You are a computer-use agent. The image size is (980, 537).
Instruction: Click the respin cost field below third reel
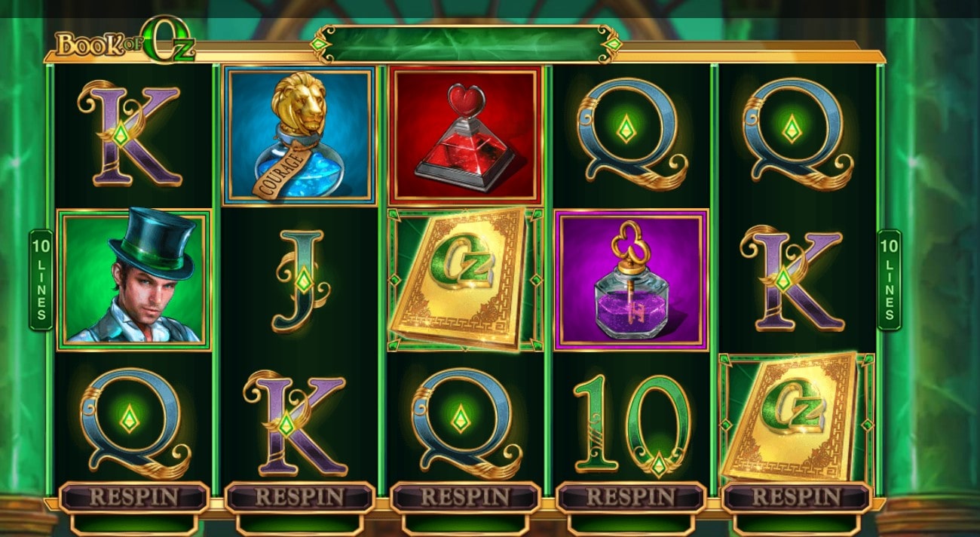click(x=465, y=523)
